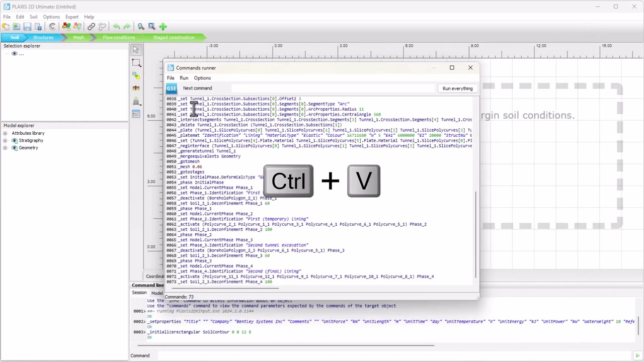Click the Import materials icon beside Show materials

coord(77,27)
